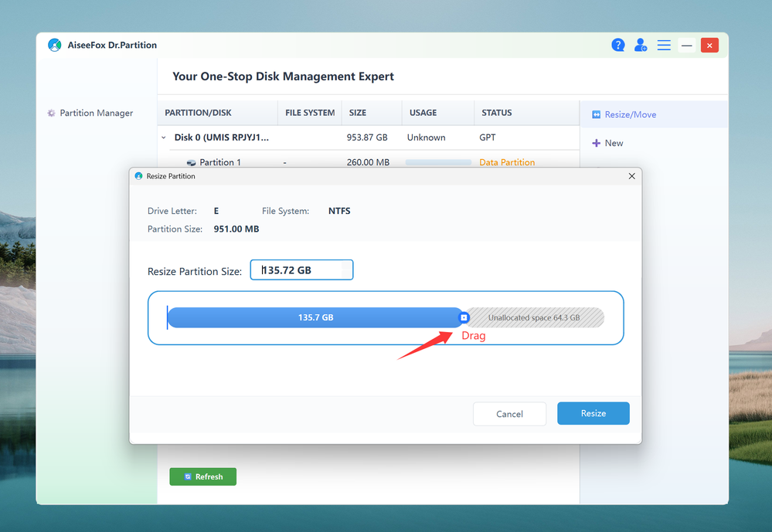This screenshot has height=532, width=772.
Task: Click the Partition 1 usage bar
Action: 438,162
